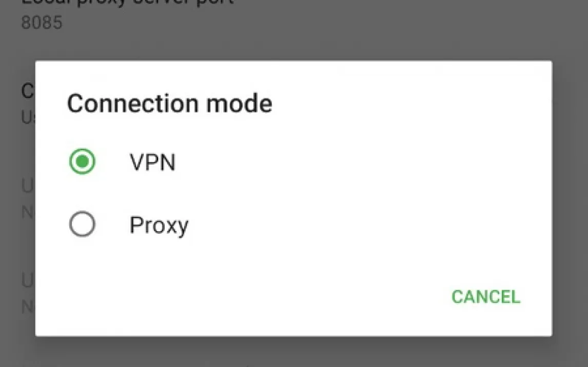Click the empty Proxy radio circle
Image resolution: width=588 pixels, height=367 pixels.
82,225
